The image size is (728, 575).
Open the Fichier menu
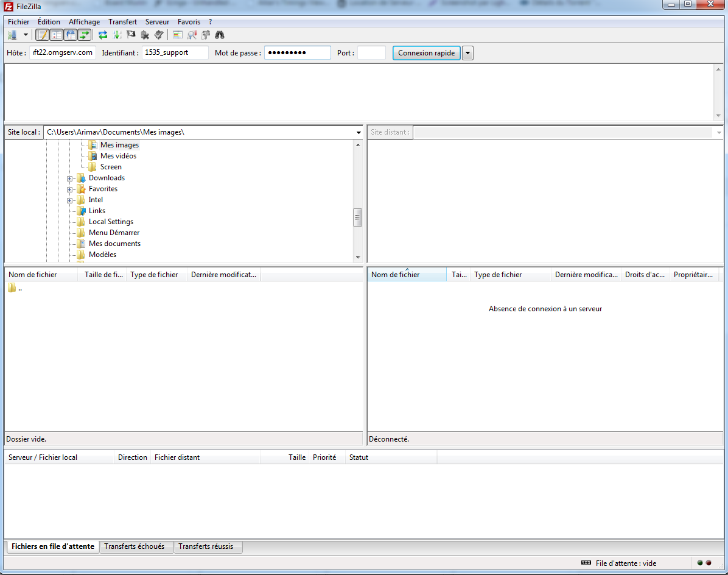(19, 22)
